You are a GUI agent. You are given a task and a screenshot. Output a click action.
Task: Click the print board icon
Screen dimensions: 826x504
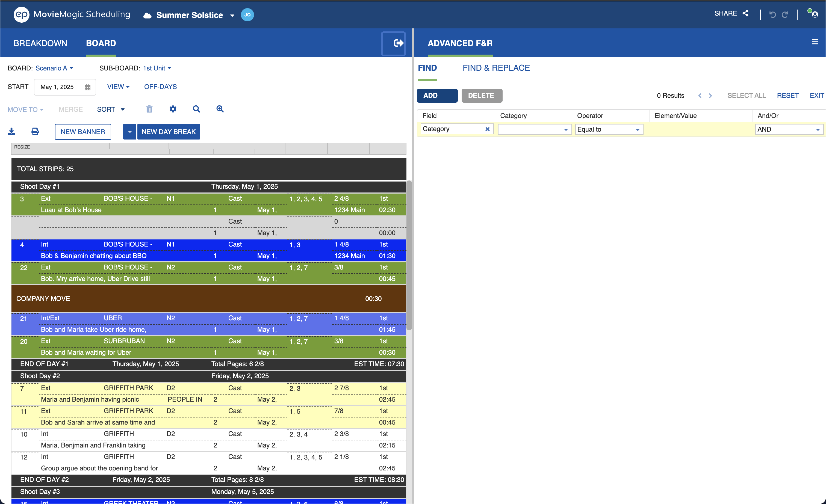(35, 131)
